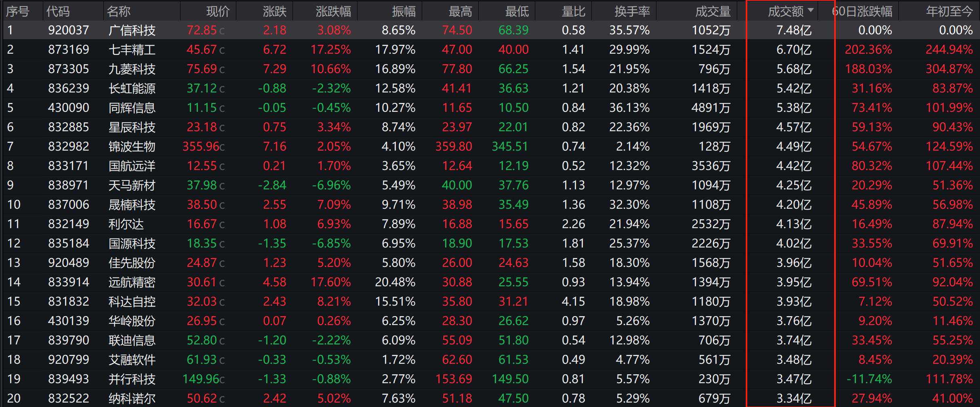Open stock 七丰精工 by its name

point(132,50)
